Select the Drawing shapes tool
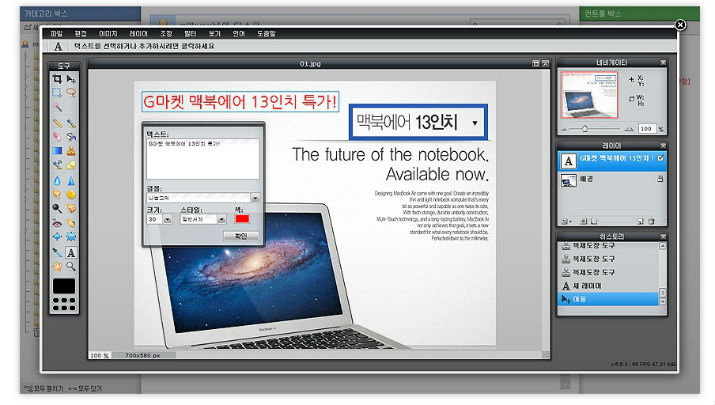715x405 pixels. pyautogui.click(x=71, y=165)
